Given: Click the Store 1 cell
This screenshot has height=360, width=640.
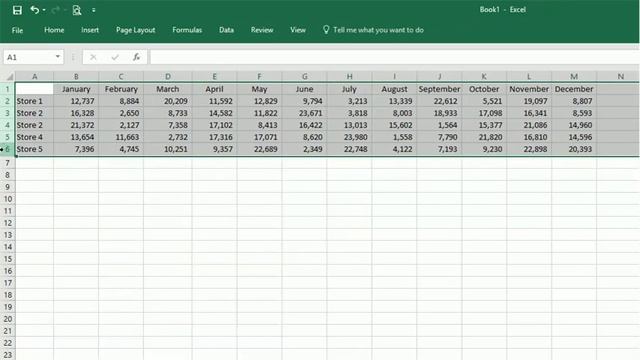Looking at the screenshot, I should [34, 101].
